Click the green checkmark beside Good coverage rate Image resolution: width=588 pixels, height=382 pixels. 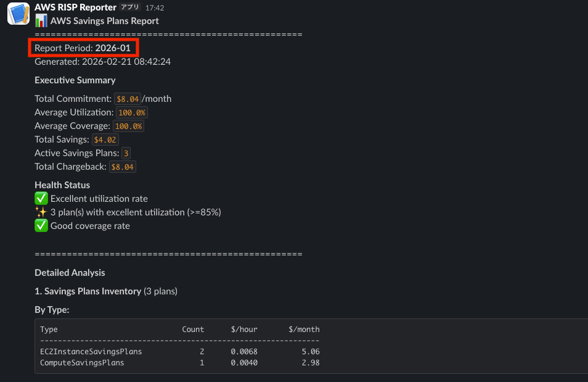(41, 226)
